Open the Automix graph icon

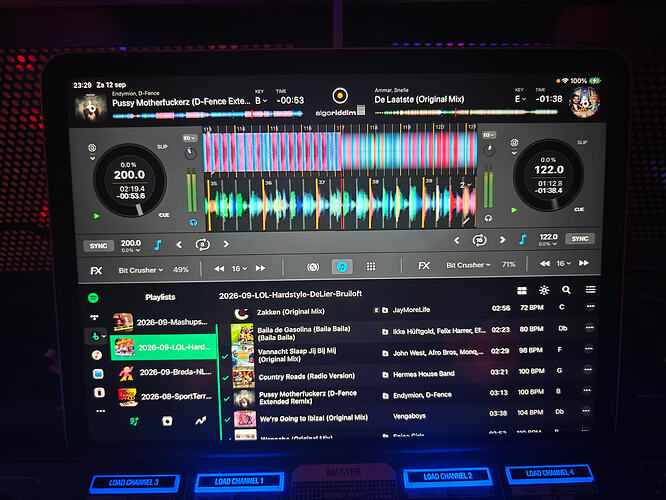pyautogui.click(x=200, y=421)
